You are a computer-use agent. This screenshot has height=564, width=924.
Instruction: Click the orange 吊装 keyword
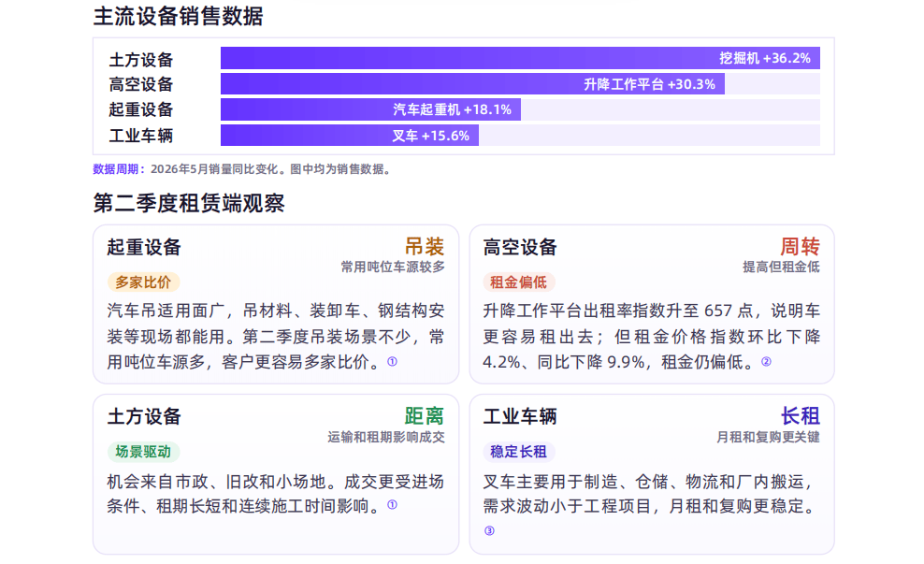tap(425, 246)
